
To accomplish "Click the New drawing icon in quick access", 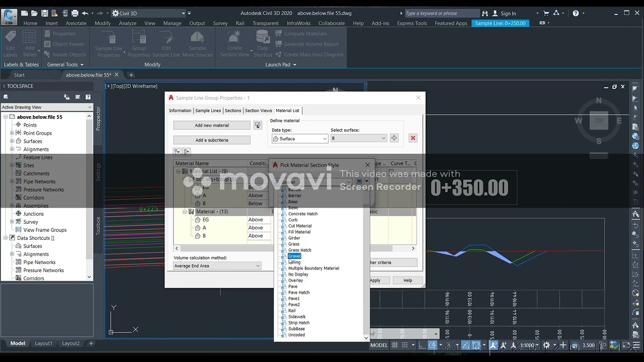I will point(24,13).
